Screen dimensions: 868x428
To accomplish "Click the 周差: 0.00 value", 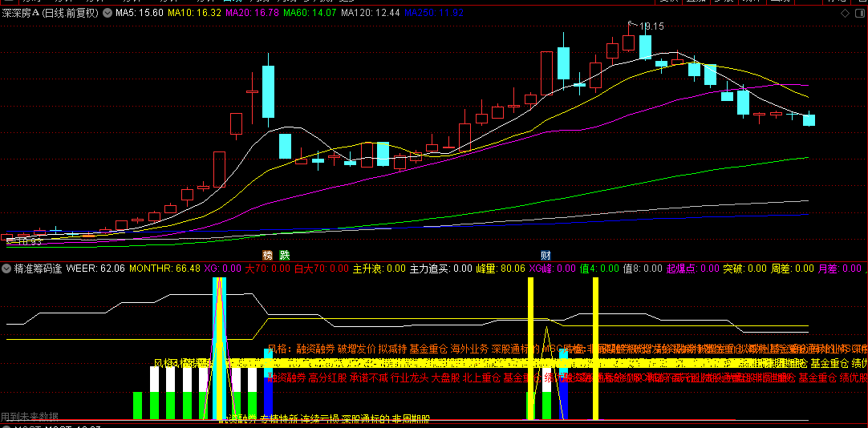I will (793, 269).
